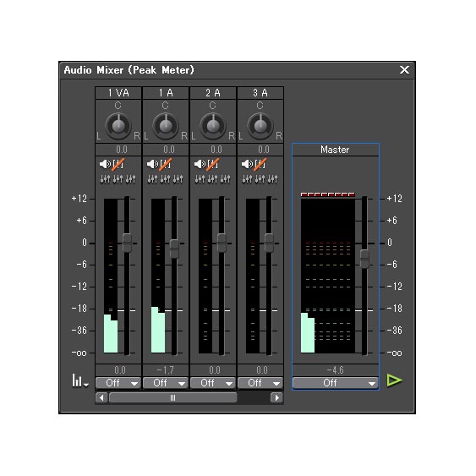476x476 pixels.
Task: Click second gang fader icon on 1 A
Action: tap(165, 179)
